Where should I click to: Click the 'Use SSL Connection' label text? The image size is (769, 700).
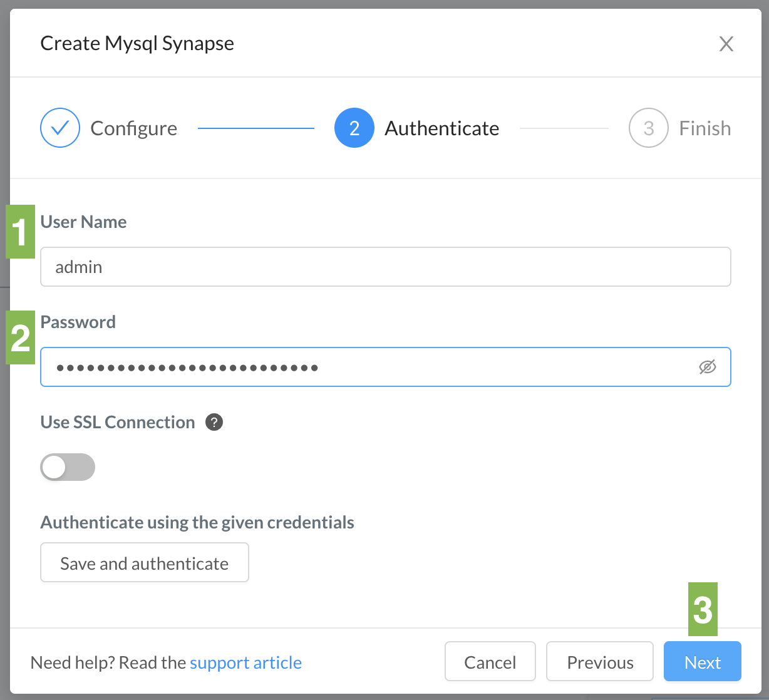[118, 422]
